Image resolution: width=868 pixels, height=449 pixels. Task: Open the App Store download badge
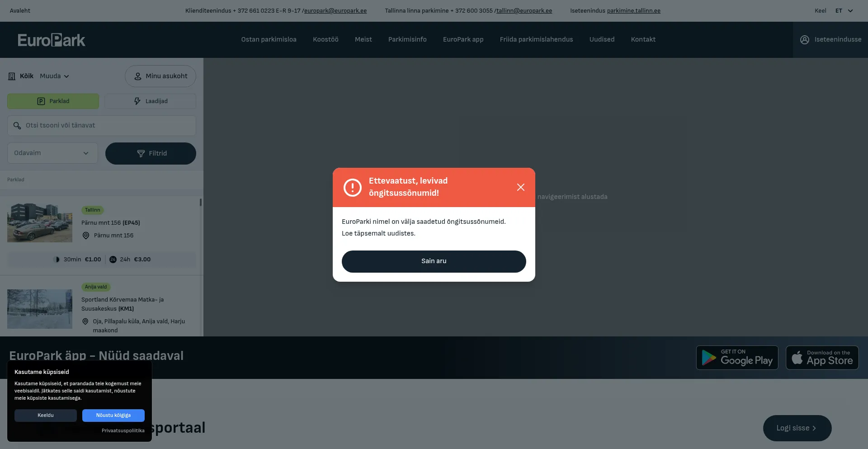[822, 358]
